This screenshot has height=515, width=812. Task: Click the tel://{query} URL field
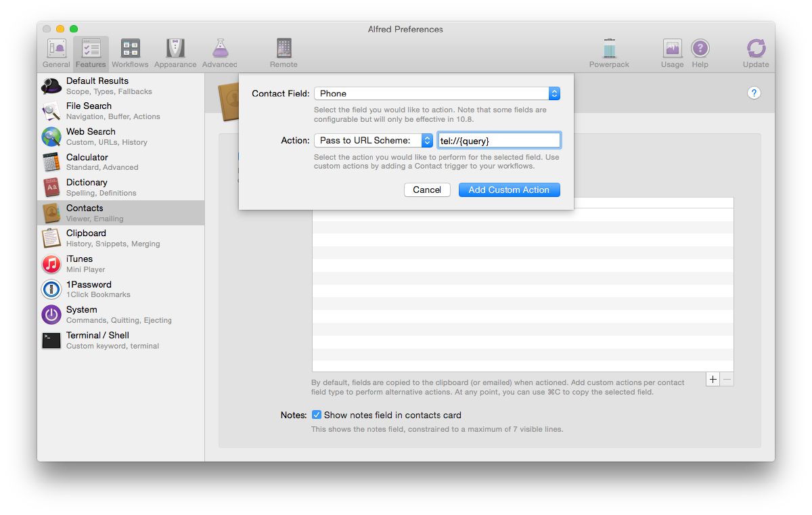[x=499, y=140]
